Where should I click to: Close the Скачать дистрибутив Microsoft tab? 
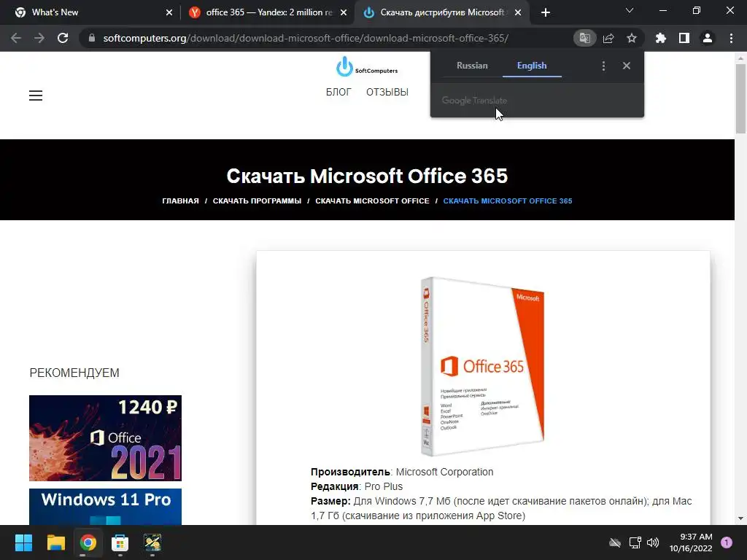[518, 12]
